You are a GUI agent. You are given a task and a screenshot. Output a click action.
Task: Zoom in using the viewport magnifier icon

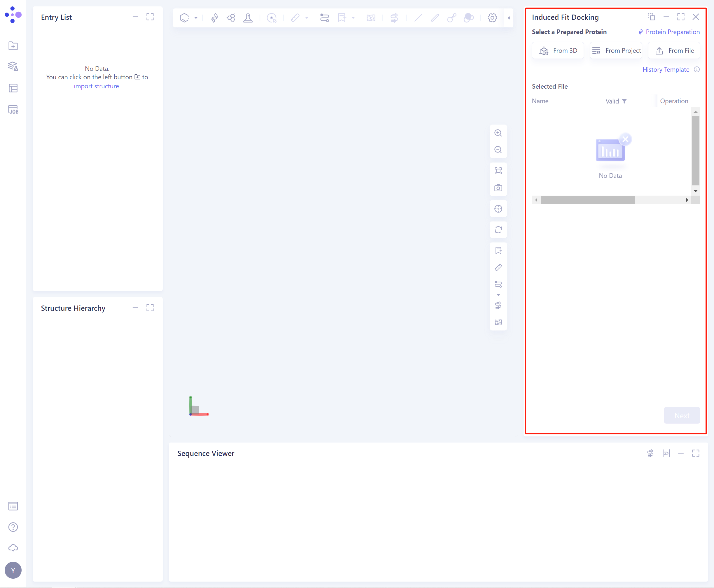click(x=498, y=133)
